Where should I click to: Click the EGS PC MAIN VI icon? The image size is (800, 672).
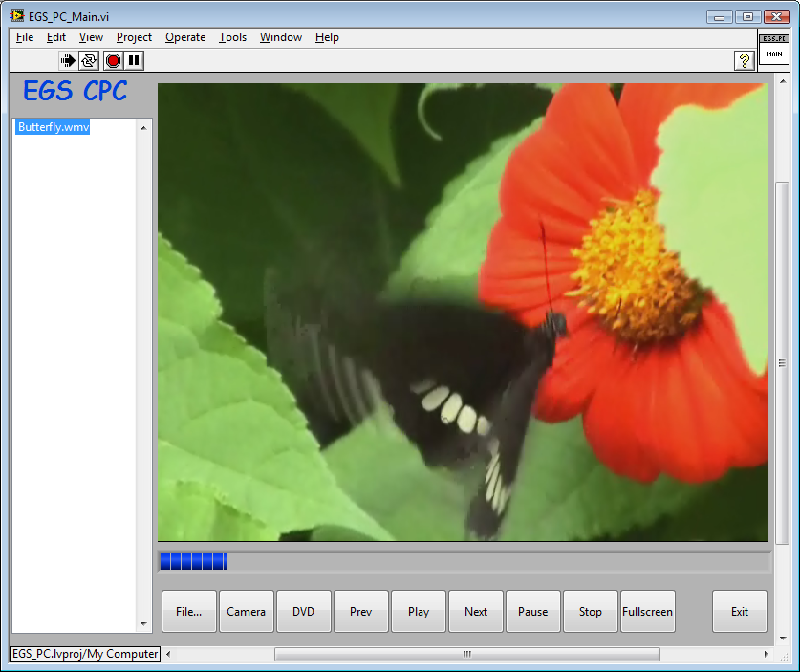[773, 51]
